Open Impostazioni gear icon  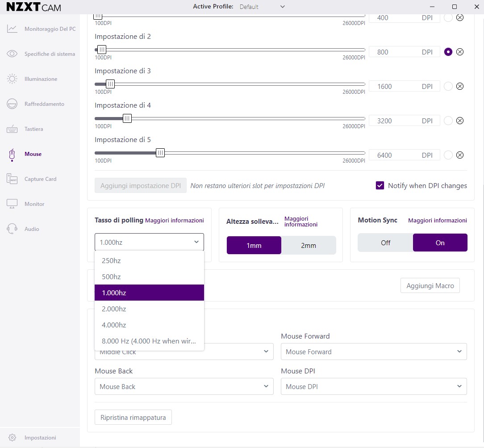pos(13,438)
